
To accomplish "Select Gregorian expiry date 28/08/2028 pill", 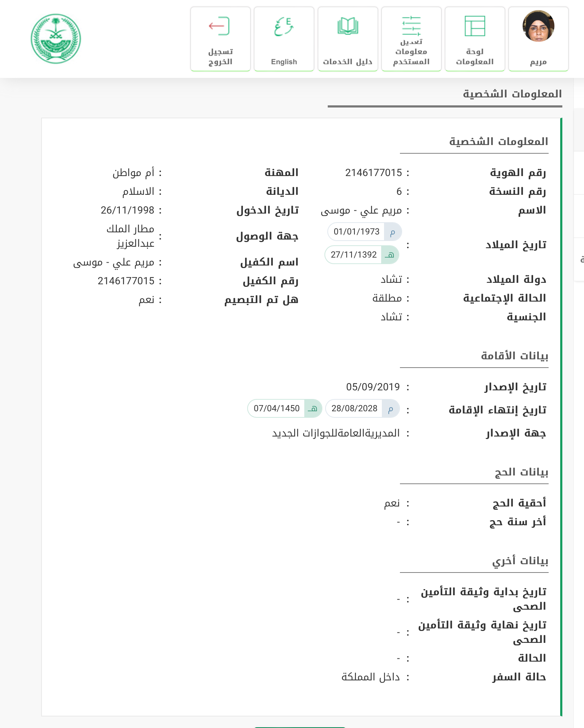I will click(x=362, y=408).
